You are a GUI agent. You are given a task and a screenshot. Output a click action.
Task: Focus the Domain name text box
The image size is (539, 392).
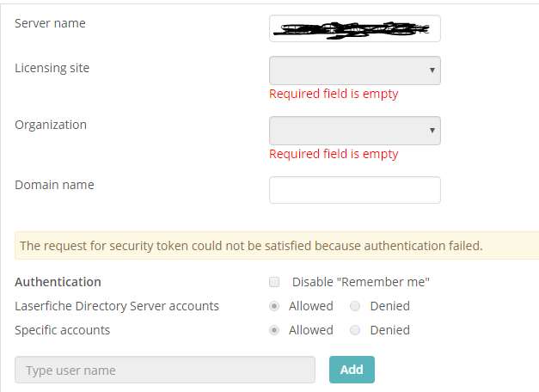[x=354, y=190]
